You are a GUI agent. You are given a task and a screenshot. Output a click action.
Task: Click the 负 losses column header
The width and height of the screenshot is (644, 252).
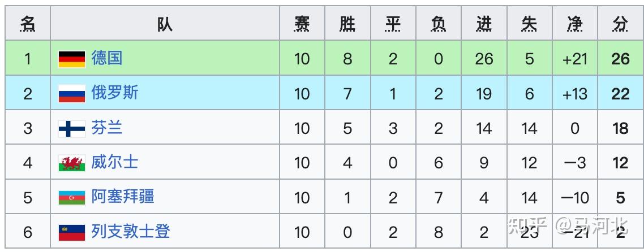click(x=438, y=24)
